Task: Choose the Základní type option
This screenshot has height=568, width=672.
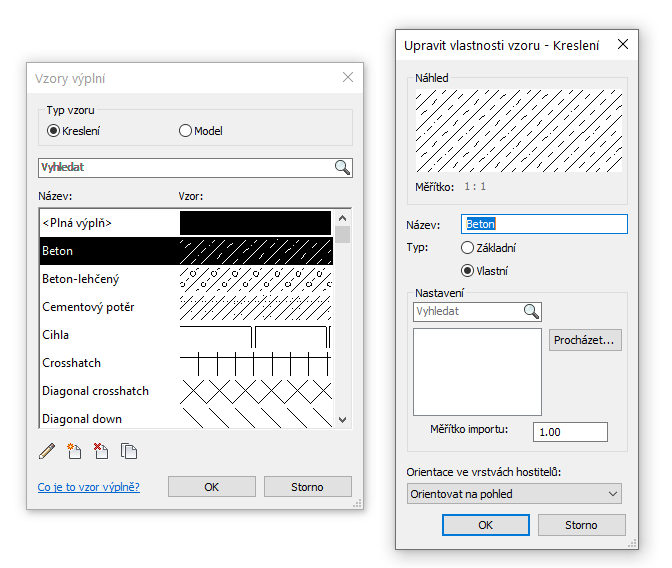Action: tap(467, 248)
